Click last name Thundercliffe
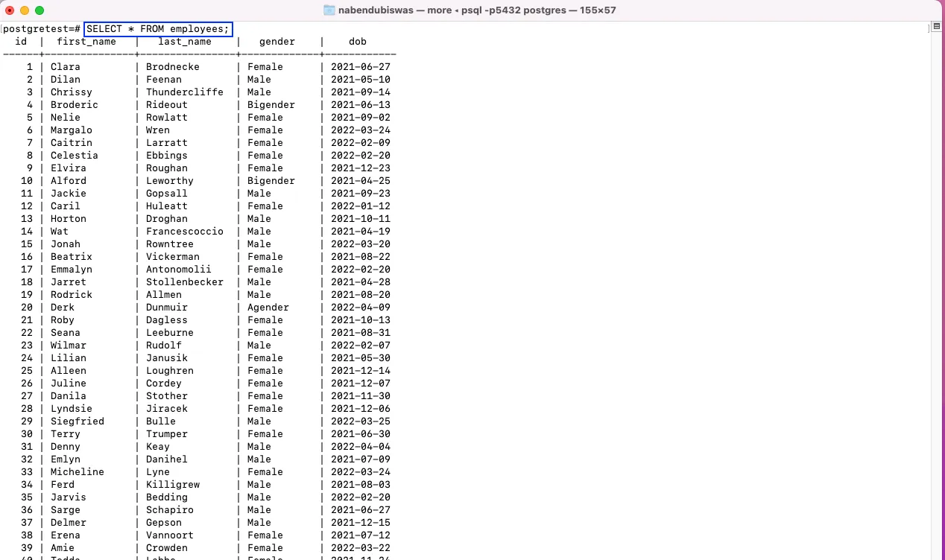Viewport: 945px width, 560px height. coord(185,92)
